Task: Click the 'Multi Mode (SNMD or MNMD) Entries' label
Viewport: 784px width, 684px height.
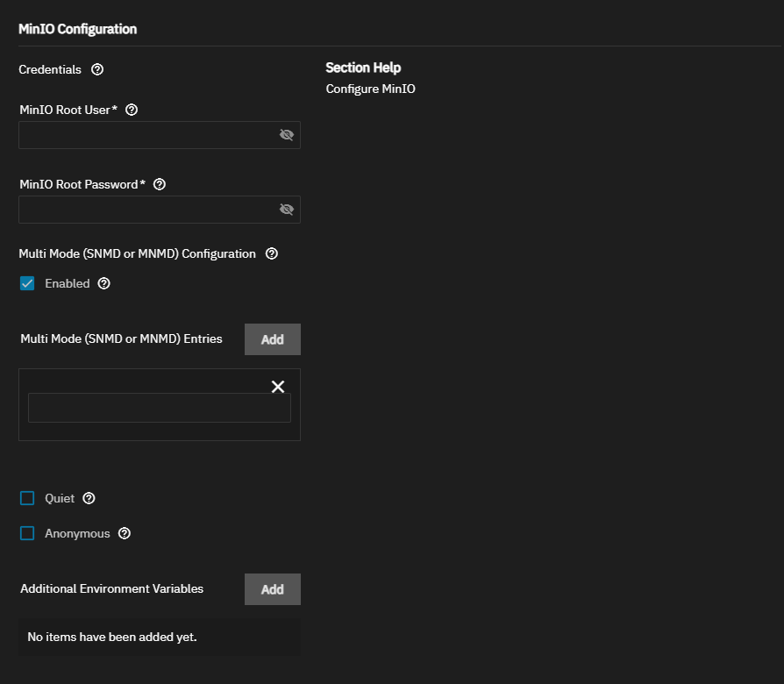Action: coord(122,339)
